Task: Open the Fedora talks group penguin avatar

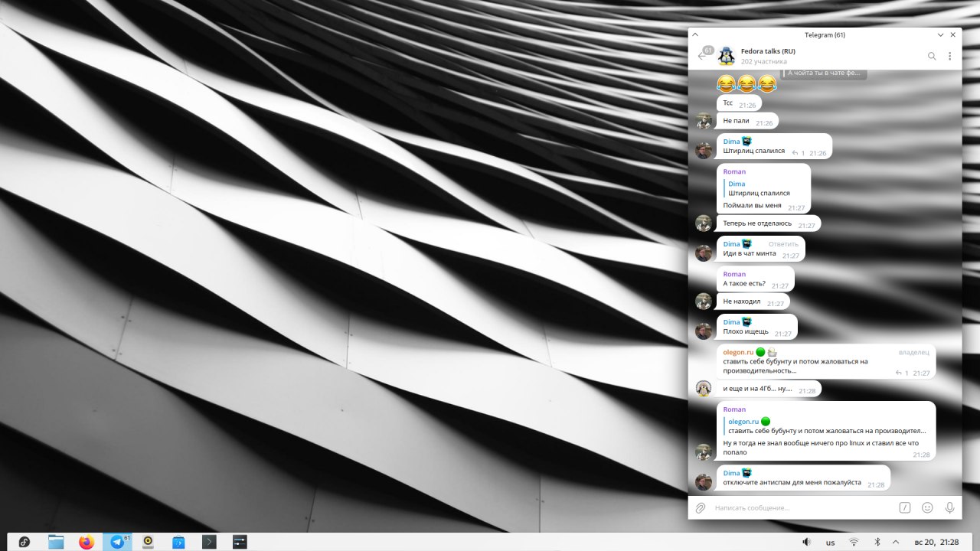Action: tap(726, 56)
